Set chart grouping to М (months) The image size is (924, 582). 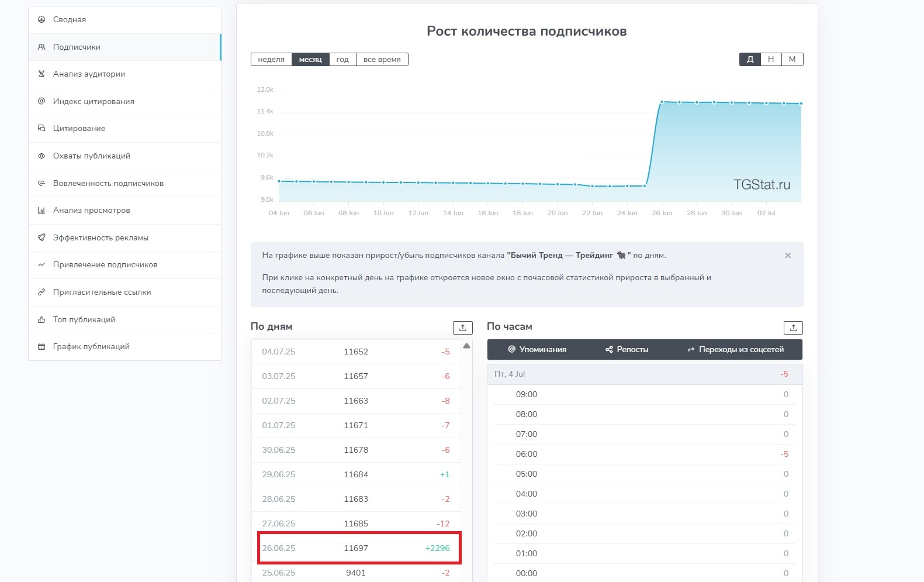[792, 59]
